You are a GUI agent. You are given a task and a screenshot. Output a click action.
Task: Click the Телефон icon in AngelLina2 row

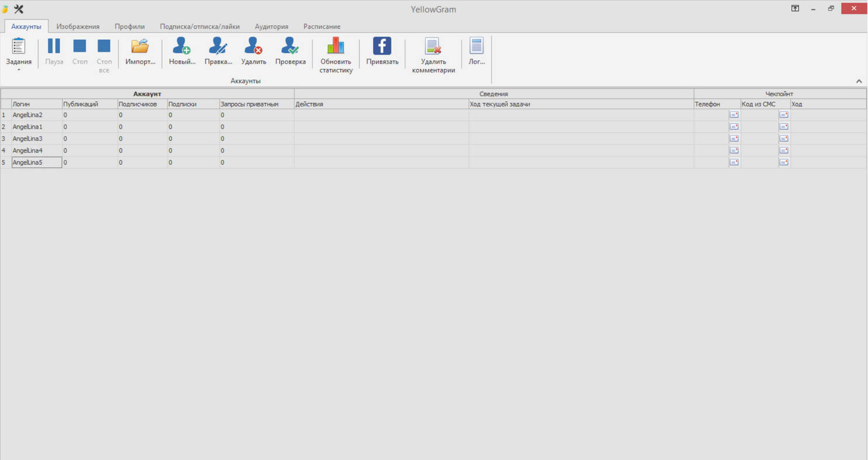coord(734,115)
